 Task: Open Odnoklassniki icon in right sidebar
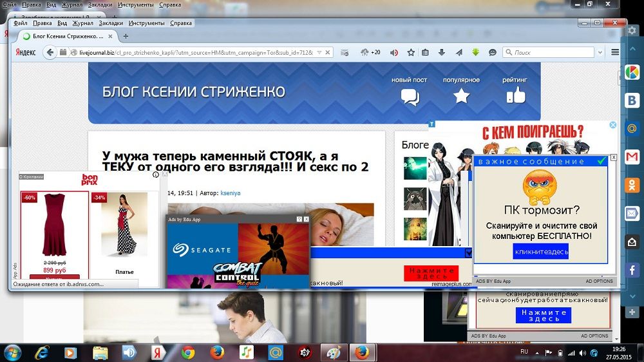632,185
